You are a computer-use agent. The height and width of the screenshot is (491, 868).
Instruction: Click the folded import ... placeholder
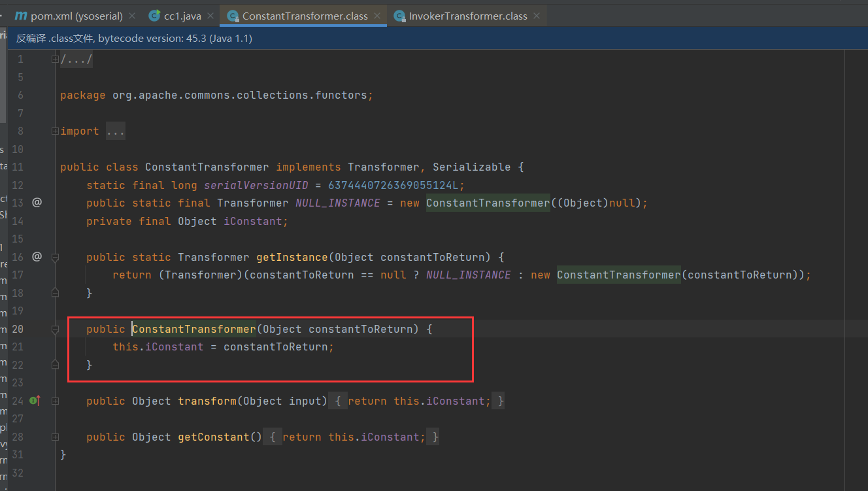115,131
